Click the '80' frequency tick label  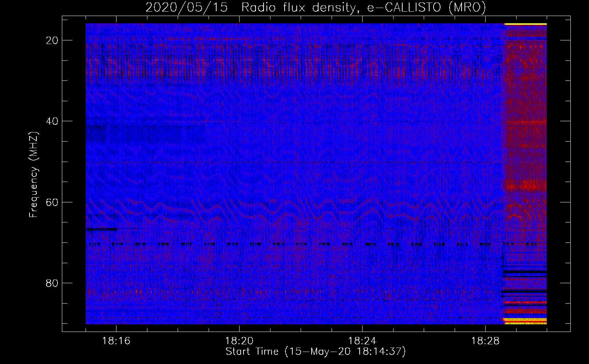click(x=52, y=283)
